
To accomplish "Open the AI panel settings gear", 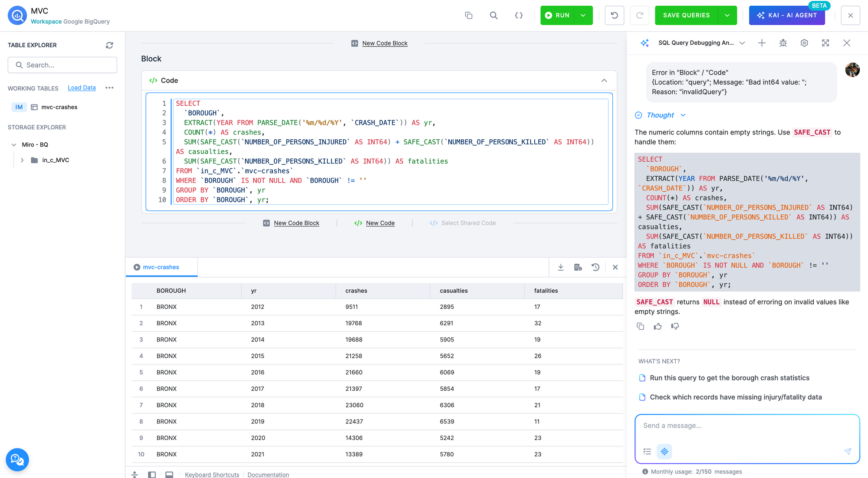I will (804, 43).
